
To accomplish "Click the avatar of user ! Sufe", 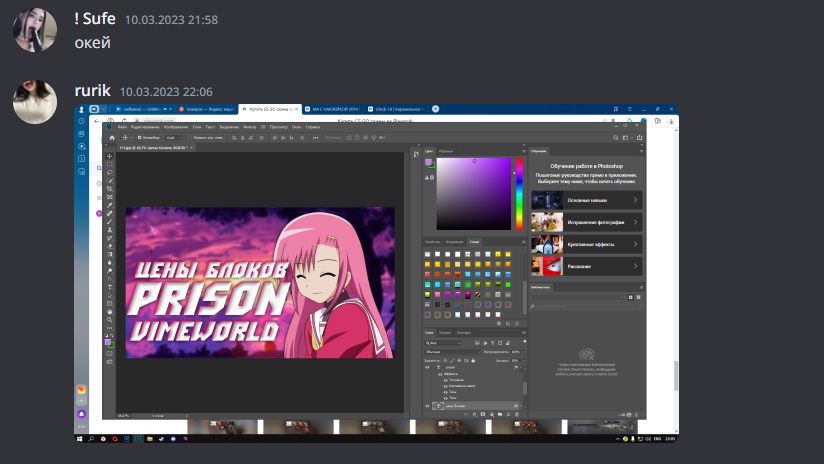I will [x=34, y=30].
